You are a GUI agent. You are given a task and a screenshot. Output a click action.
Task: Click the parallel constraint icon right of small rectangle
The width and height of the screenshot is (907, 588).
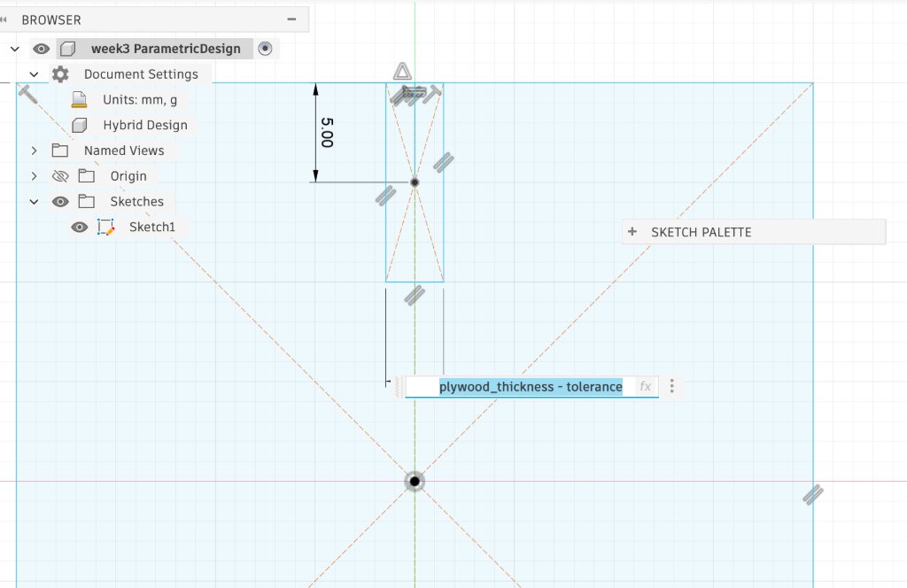(444, 162)
